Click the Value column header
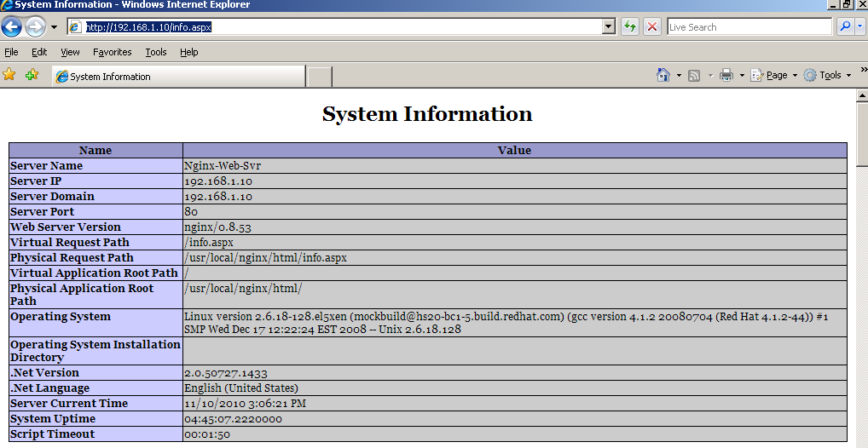This screenshot has height=448, width=868. [x=514, y=151]
